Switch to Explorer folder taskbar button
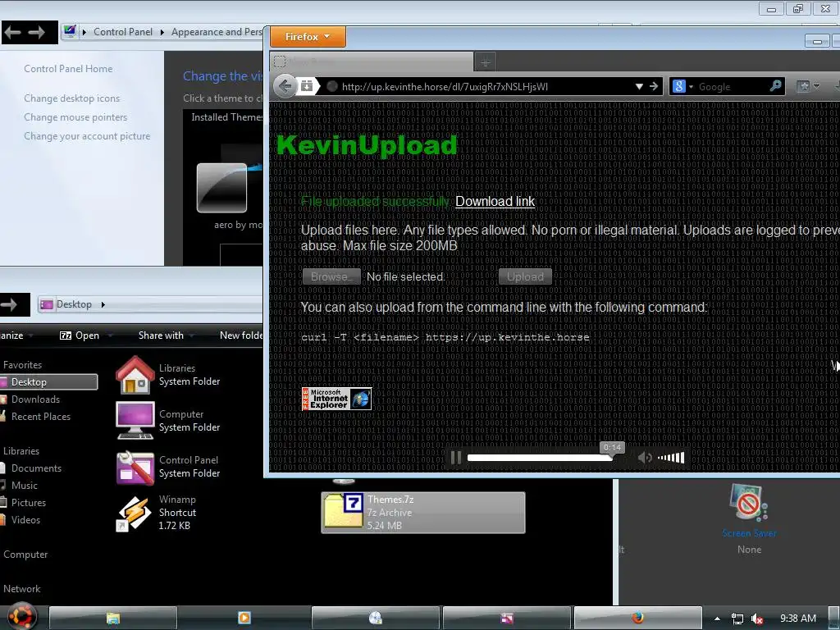The height and width of the screenshot is (630, 840). click(x=112, y=619)
